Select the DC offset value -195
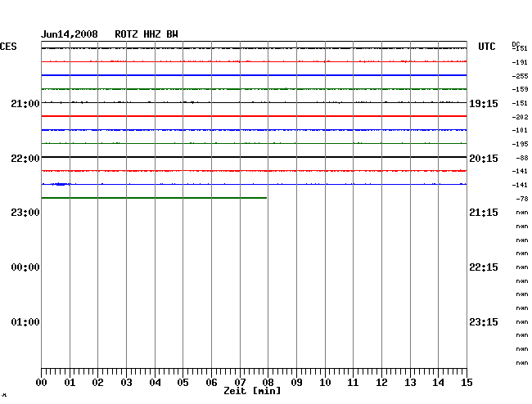The width and height of the screenshot is (532, 404). (520, 144)
